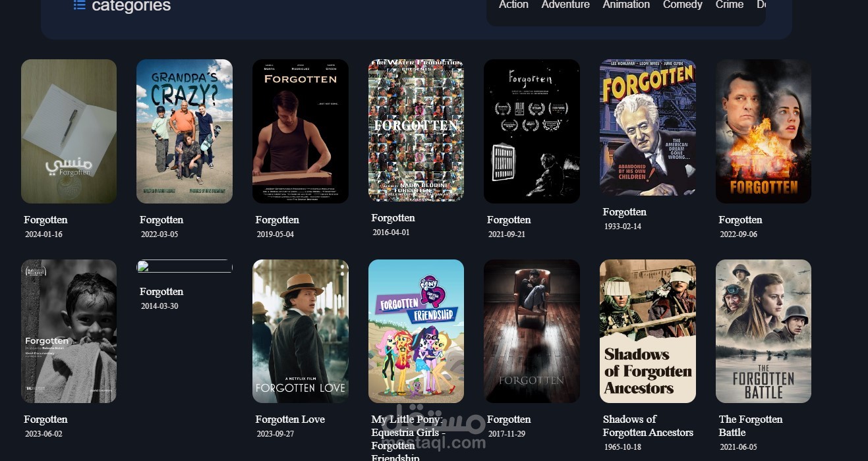Viewport: 868px width, 461px height.
Task: Click the release date 2024-01-16
Action: pyautogui.click(x=43, y=234)
